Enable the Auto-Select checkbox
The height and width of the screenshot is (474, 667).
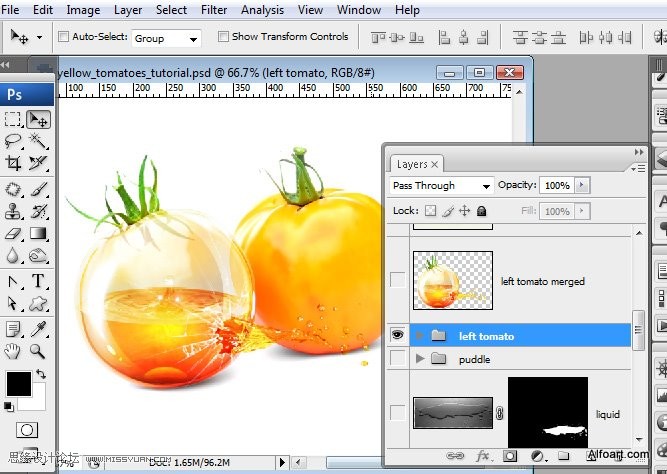coord(64,37)
